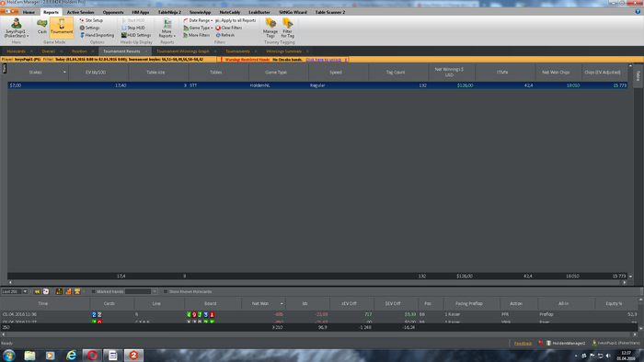The height and width of the screenshot is (362, 644).
Task: Open NoteCaddy ribbon tab
Action: (230, 12)
